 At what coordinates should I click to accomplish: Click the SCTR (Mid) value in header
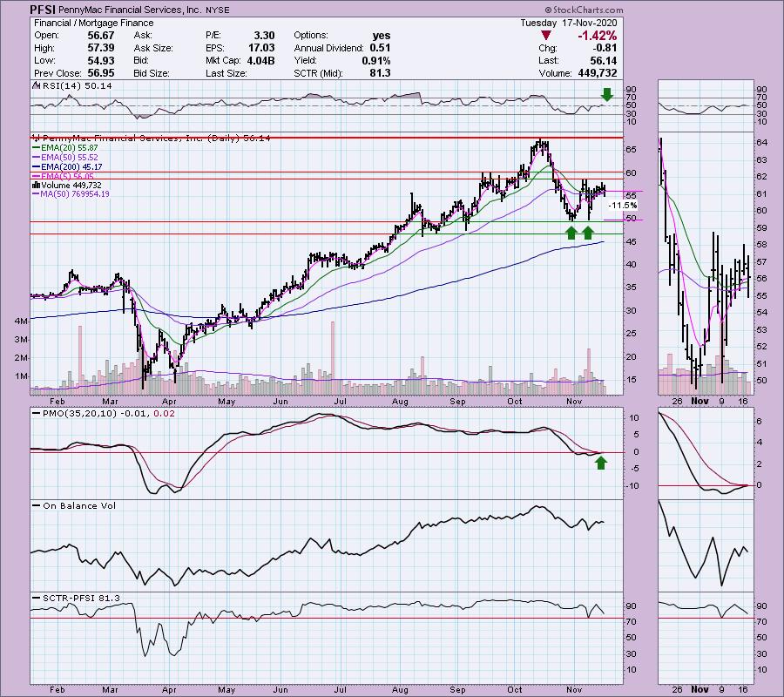tap(381, 73)
